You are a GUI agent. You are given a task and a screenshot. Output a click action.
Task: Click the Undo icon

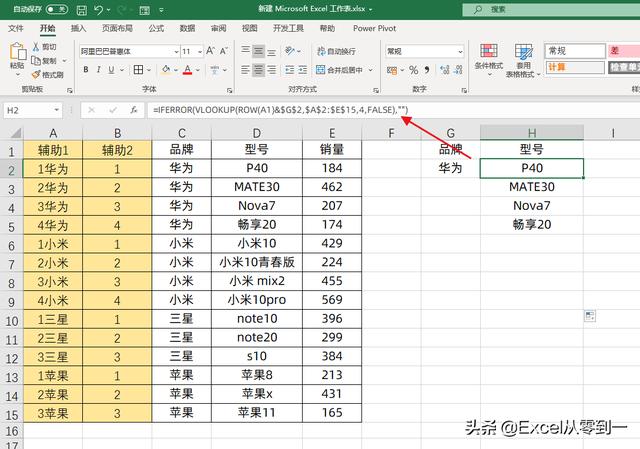(x=98, y=9)
